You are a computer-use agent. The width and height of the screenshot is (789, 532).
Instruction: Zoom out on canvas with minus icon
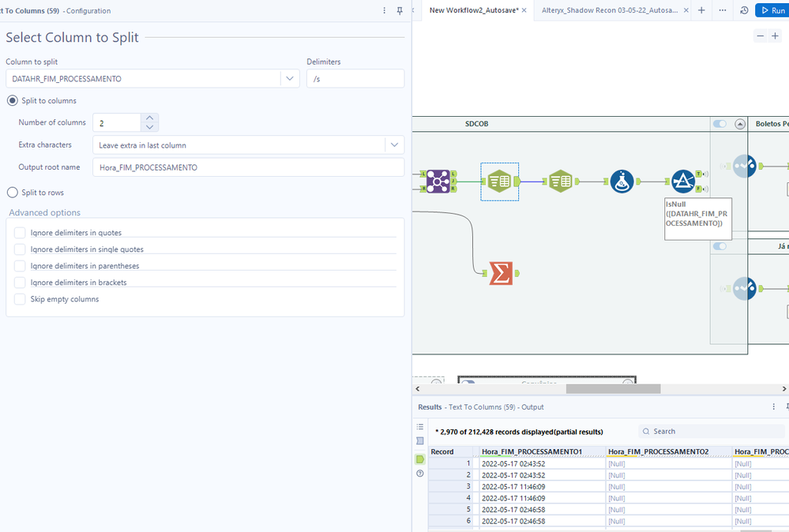(761, 36)
